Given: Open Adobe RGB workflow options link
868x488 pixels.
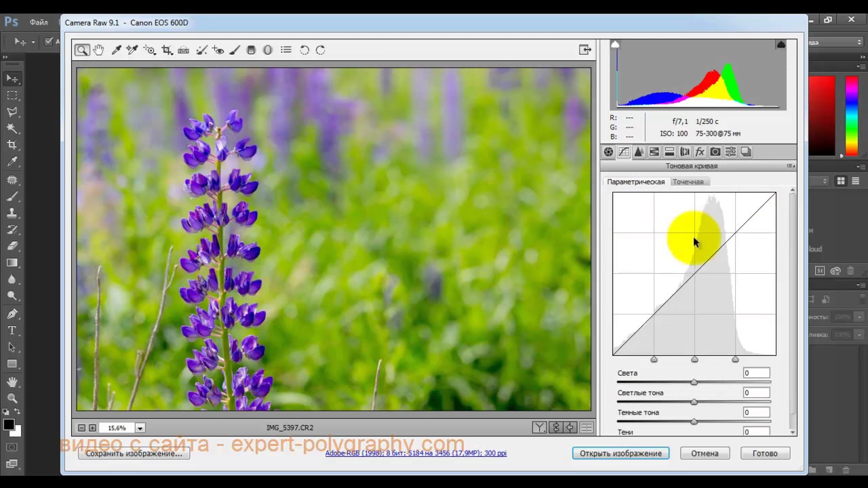Looking at the screenshot, I should 416,453.
